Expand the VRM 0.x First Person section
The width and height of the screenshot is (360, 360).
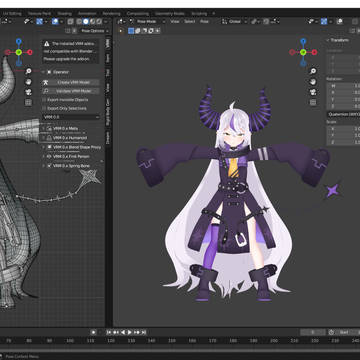point(43,156)
